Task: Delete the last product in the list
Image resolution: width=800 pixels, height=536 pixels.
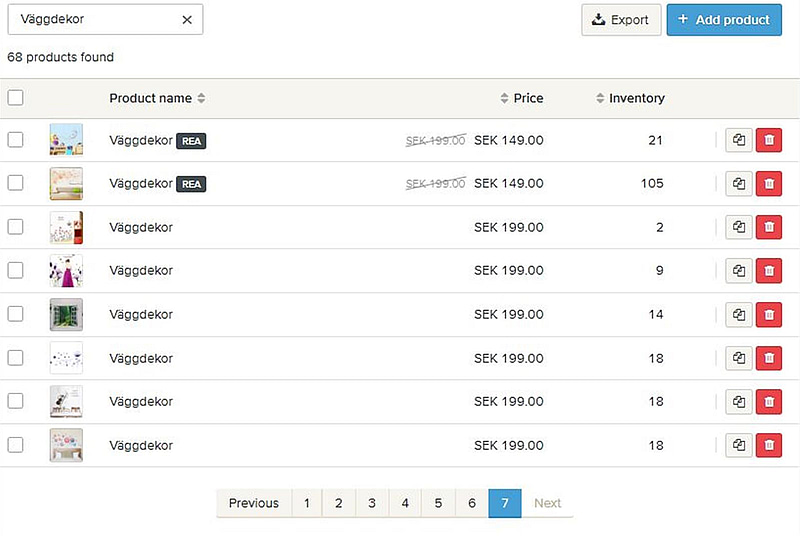Action: coord(769,445)
